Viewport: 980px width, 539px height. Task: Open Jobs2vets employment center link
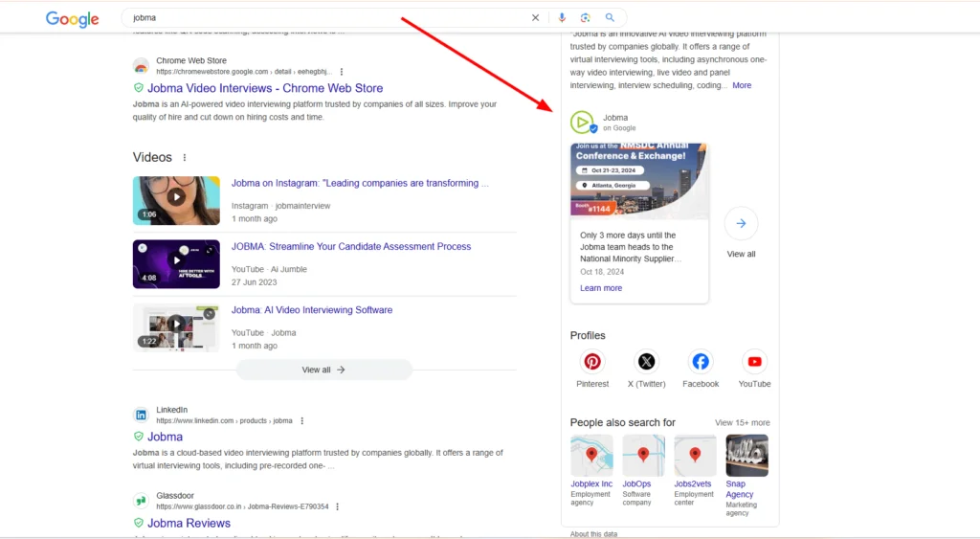coord(693,484)
